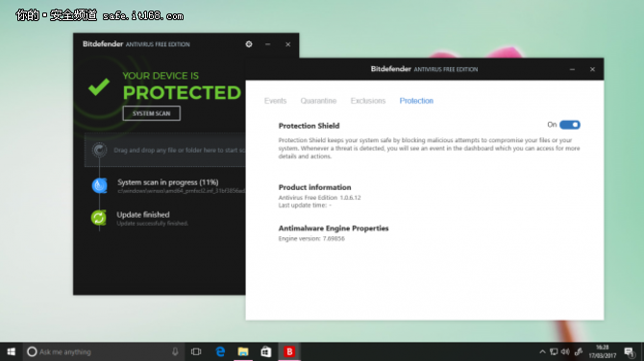Screen dimensions: 644x361
Task: Open the File Explorer taskbar icon
Action: click(x=243, y=351)
